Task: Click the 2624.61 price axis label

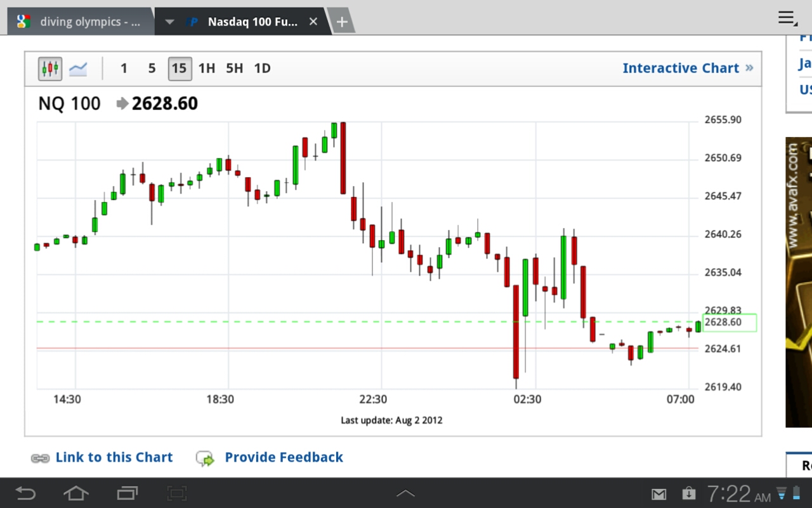Action: (723, 349)
